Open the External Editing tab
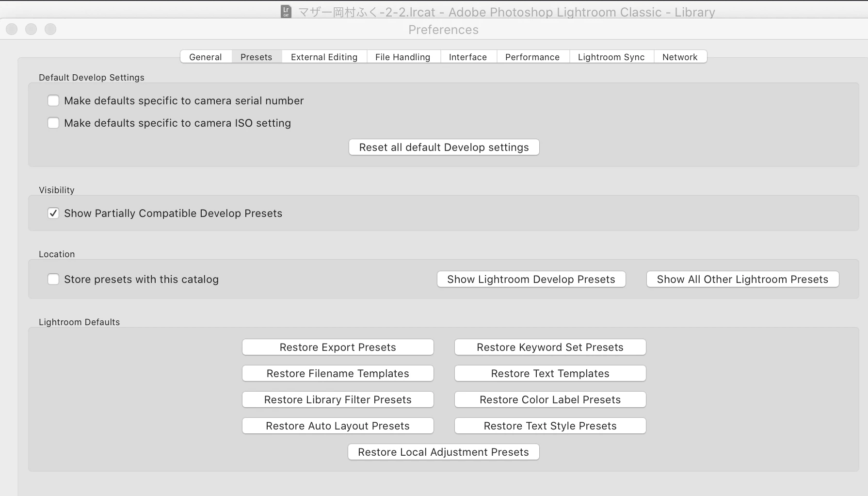This screenshot has width=868, height=496. 324,57
